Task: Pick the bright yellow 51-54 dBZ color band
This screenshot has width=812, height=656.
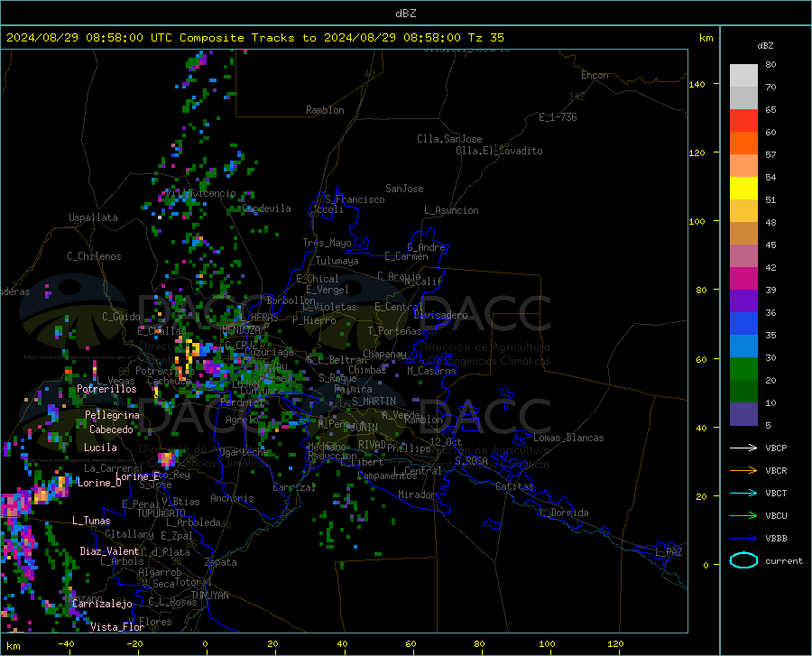Action: coord(743,189)
